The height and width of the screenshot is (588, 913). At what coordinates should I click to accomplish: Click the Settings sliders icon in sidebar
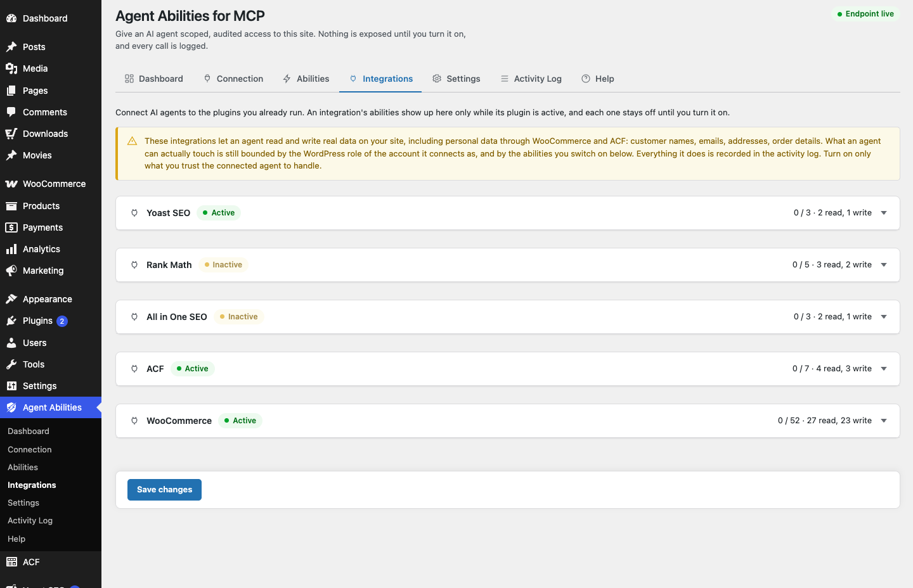point(11,386)
